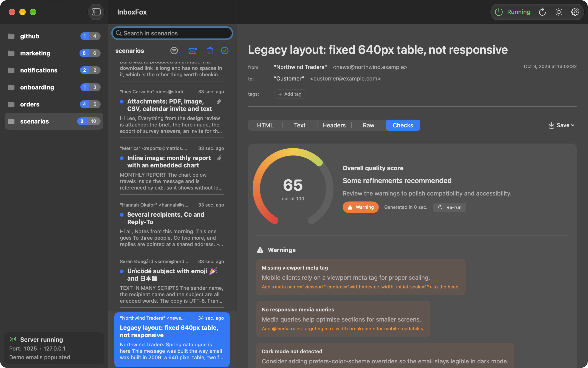Viewport: 588px width, 368px height.
Task: Delete emails with the trash icon
Action: tap(210, 51)
